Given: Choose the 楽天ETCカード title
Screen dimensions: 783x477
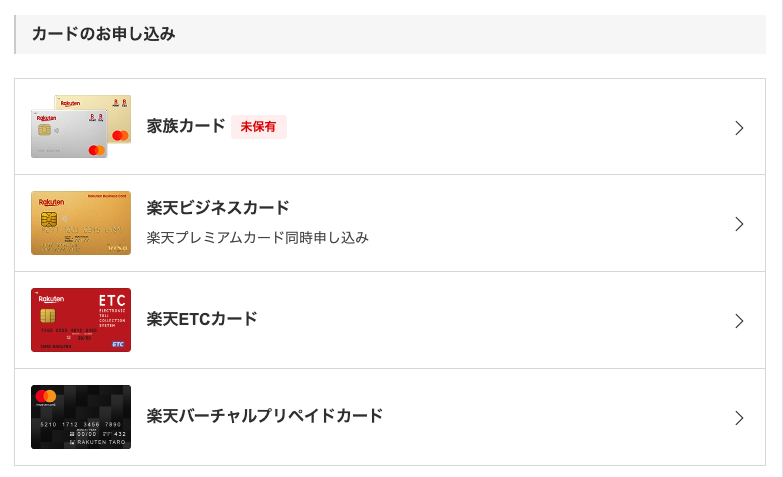Looking at the screenshot, I should tap(202, 319).
